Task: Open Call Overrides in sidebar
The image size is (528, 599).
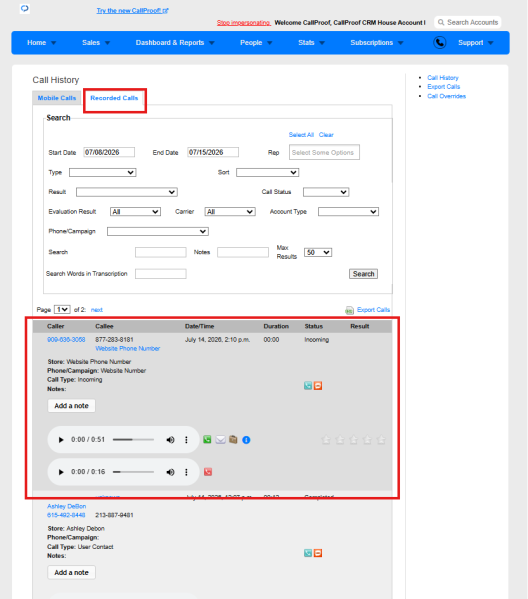Action: coord(446,96)
